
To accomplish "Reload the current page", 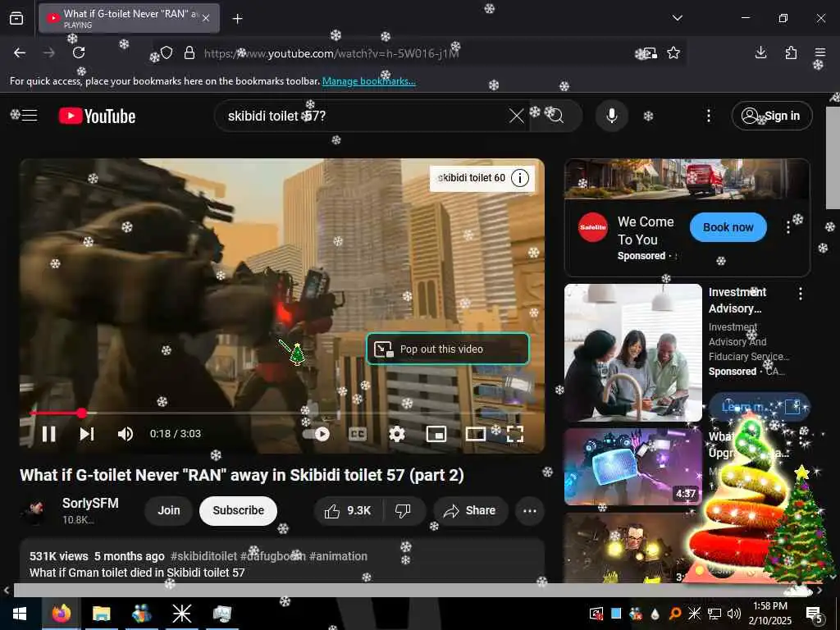I will pos(79,52).
